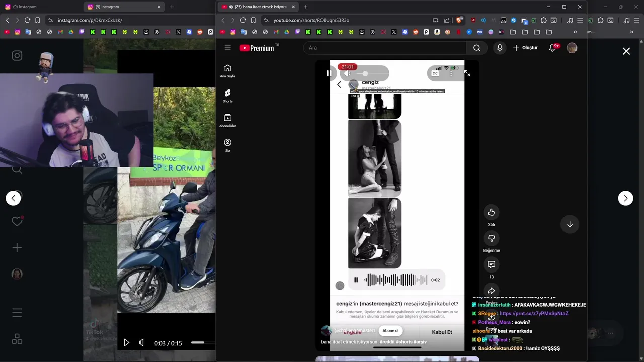This screenshot has height=362, width=644.
Task: Expand bookmarks overflow in Instagram window
Action: pyautogui.click(x=632, y=32)
